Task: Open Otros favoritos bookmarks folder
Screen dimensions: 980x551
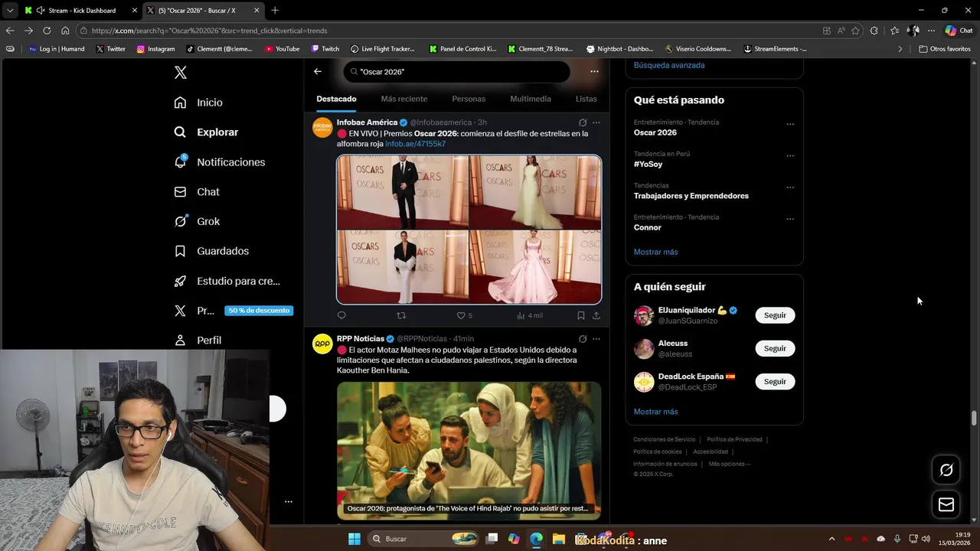Action: pyautogui.click(x=945, y=49)
